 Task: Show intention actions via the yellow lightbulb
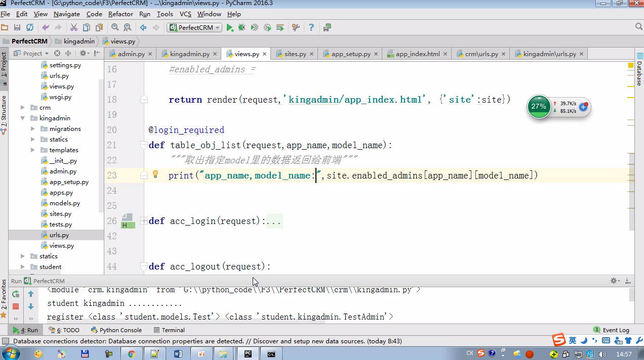pos(155,174)
